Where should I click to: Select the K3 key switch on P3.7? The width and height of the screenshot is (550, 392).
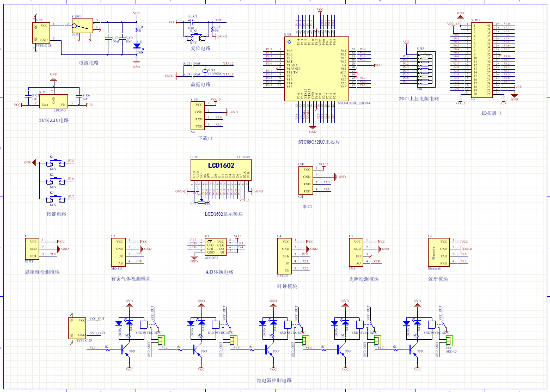[x=53, y=198]
